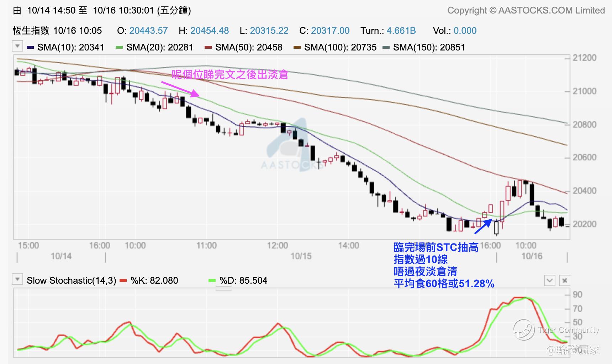
Task: Close the Slow Stochastic indicator panel
Action: click(x=565, y=280)
